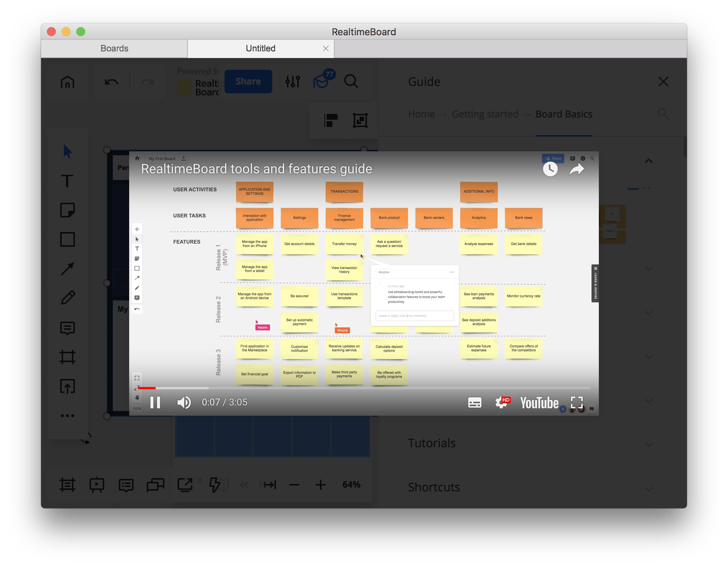Click the collapse toolbar circular arrow

(86, 438)
